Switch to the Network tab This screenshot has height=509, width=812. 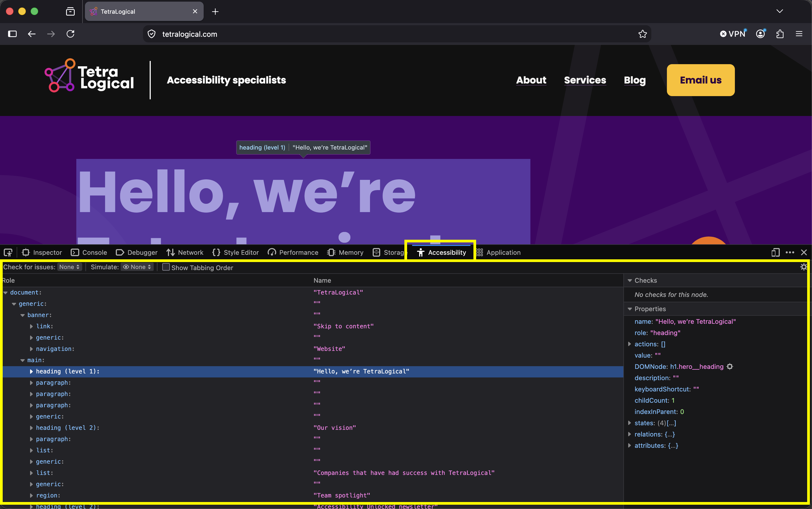[185, 252]
